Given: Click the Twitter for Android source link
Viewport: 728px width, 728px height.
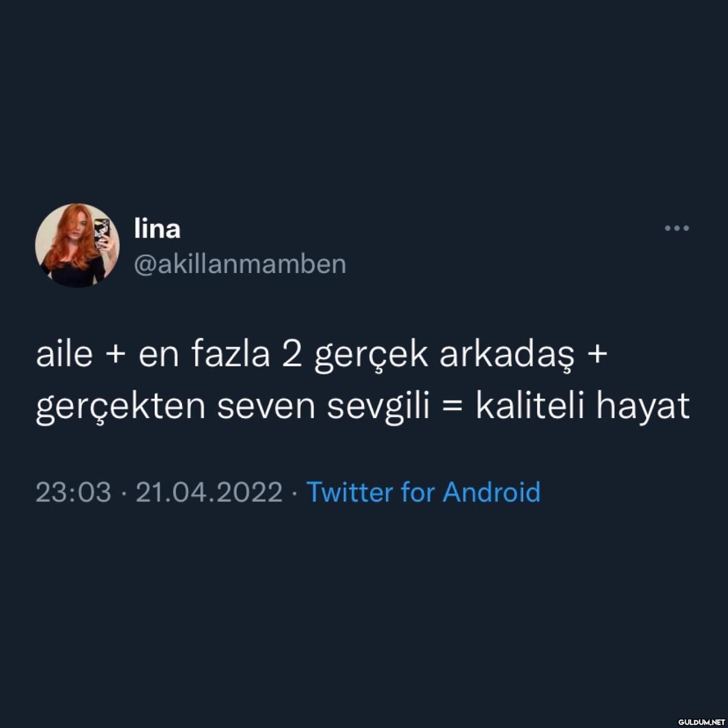Looking at the screenshot, I should coord(423,492).
